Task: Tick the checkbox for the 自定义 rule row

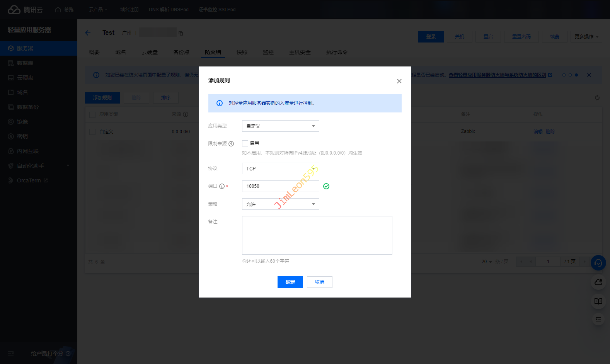Action: point(92,132)
